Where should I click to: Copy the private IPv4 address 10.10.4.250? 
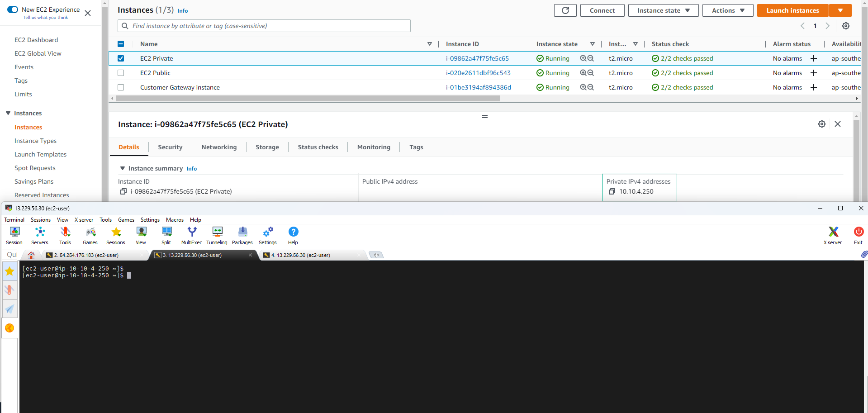[612, 191]
